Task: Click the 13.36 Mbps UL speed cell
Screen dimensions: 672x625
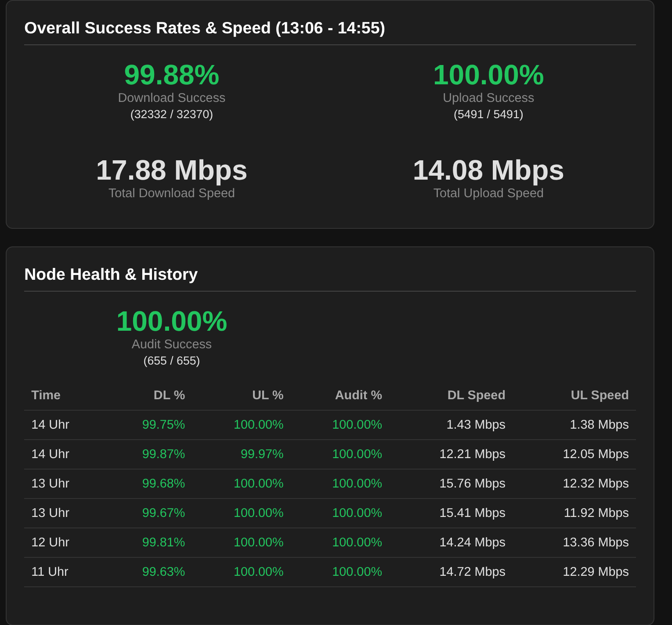Action: pyautogui.click(x=596, y=542)
